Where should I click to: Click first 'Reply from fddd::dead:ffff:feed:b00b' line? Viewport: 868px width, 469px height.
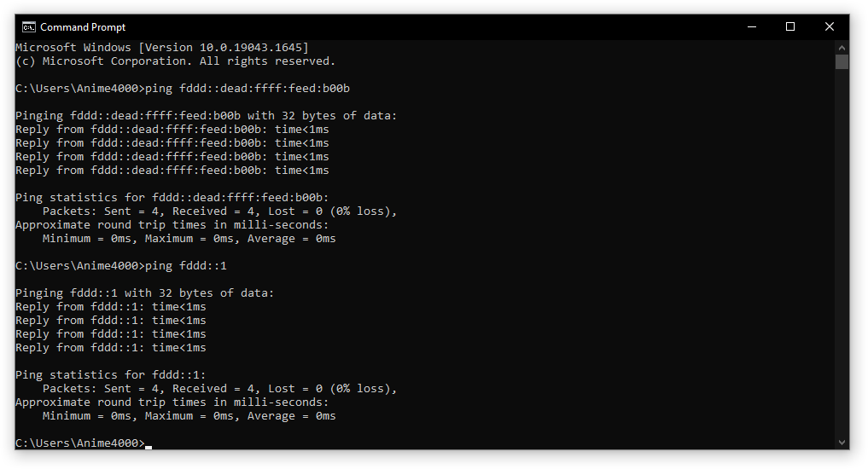coord(172,130)
